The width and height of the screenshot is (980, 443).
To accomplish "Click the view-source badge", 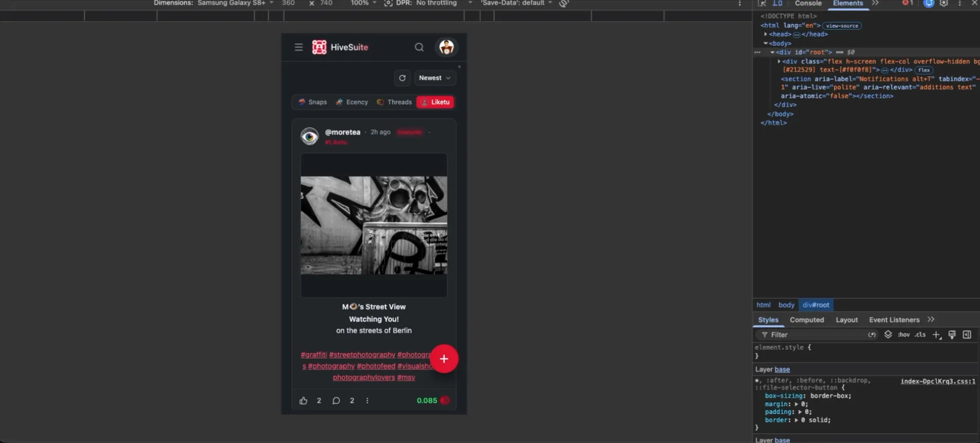I will click(x=842, y=26).
